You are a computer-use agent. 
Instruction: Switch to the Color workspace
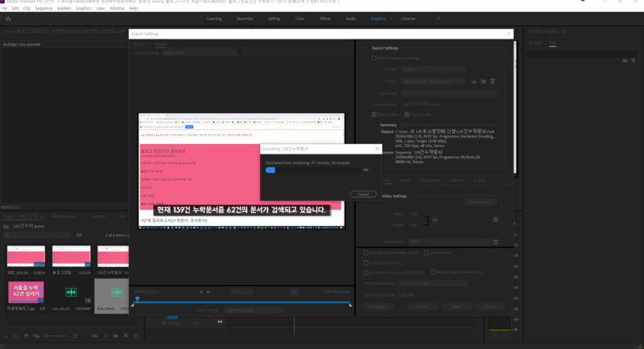[299, 18]
